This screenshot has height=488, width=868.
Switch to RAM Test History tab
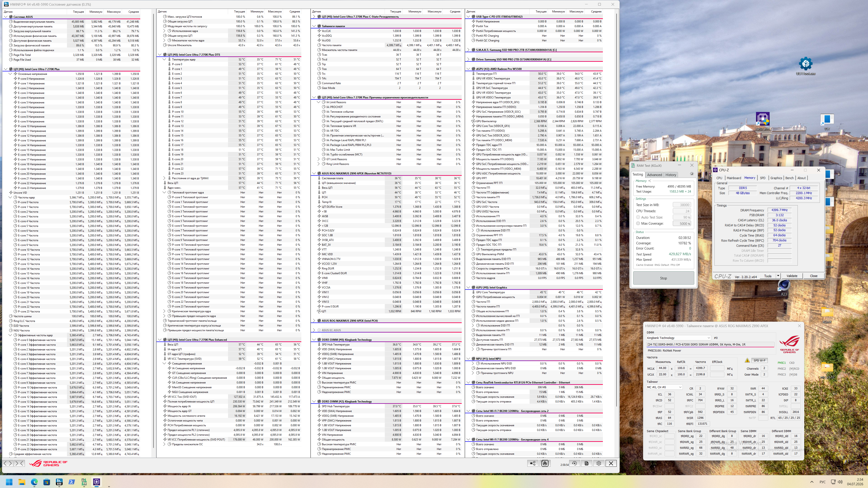point(671,175)
